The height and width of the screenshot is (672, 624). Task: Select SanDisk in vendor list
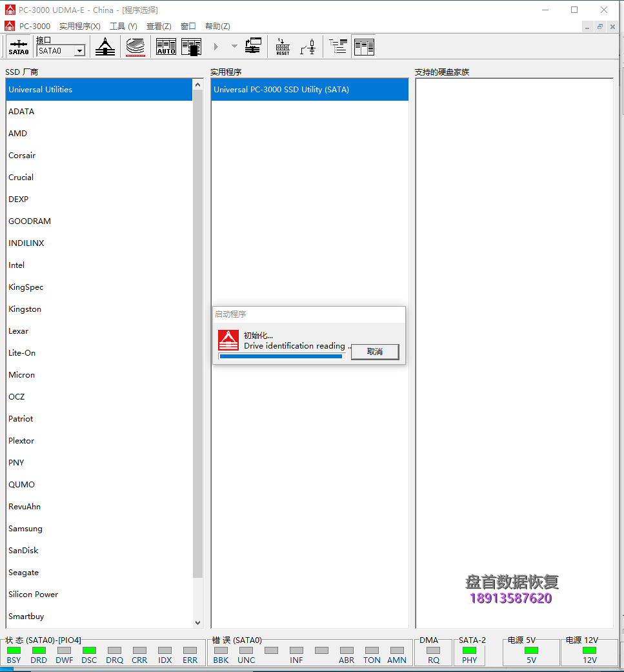point(99,550)
